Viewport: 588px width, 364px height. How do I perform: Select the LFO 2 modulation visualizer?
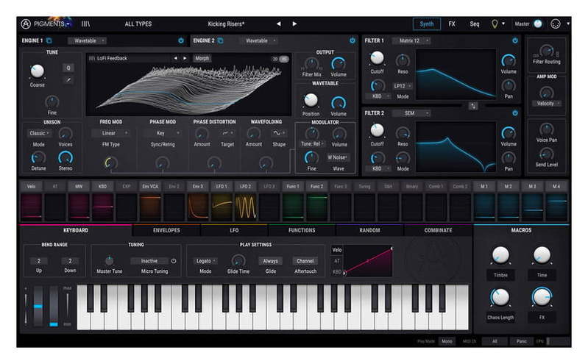pyautogui.click(x=246, y=206)
